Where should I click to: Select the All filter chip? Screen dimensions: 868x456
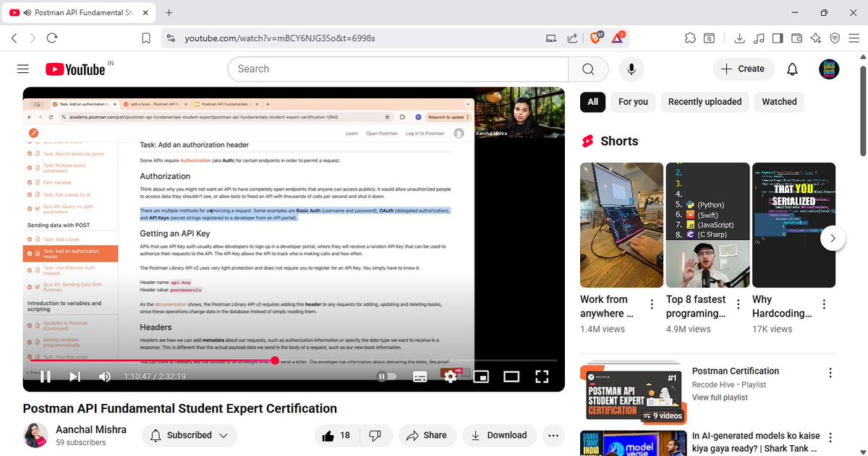593,102
